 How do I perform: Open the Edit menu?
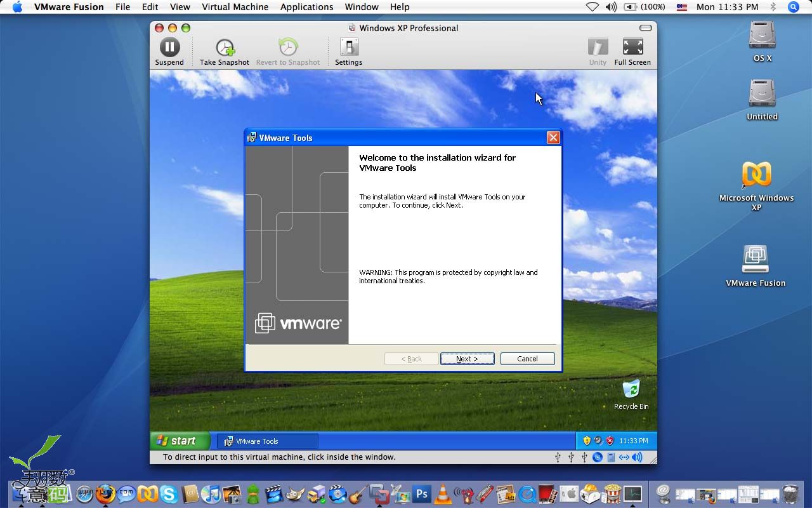click(x=150, y=7)
